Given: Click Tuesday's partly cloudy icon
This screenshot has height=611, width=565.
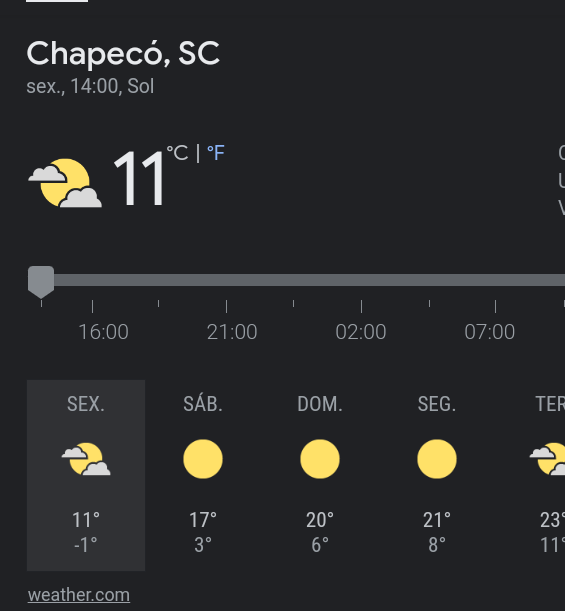Looking at the screenshot, I should coord(547,459).
